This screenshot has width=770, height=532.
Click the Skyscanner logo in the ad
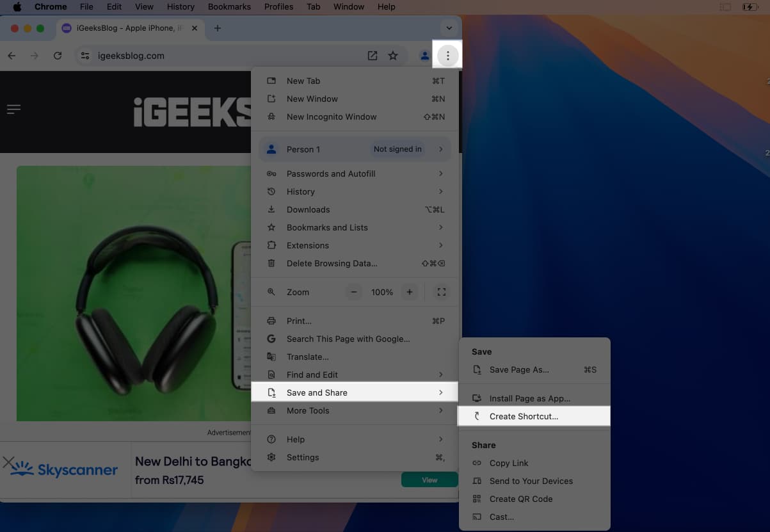64,470
